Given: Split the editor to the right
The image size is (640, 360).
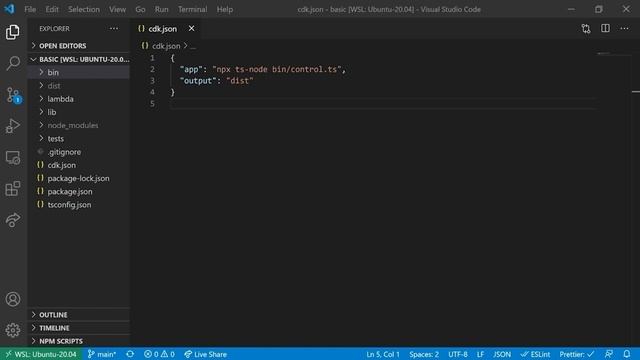Looking at the screenshot, I should [605, 29].
